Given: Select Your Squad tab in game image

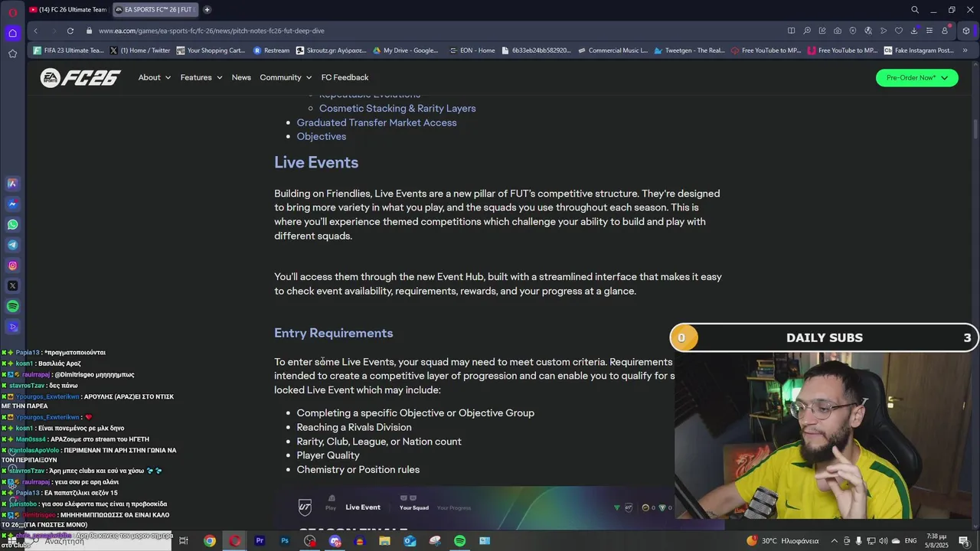Looking at the screenshot, I should point(414,507).
